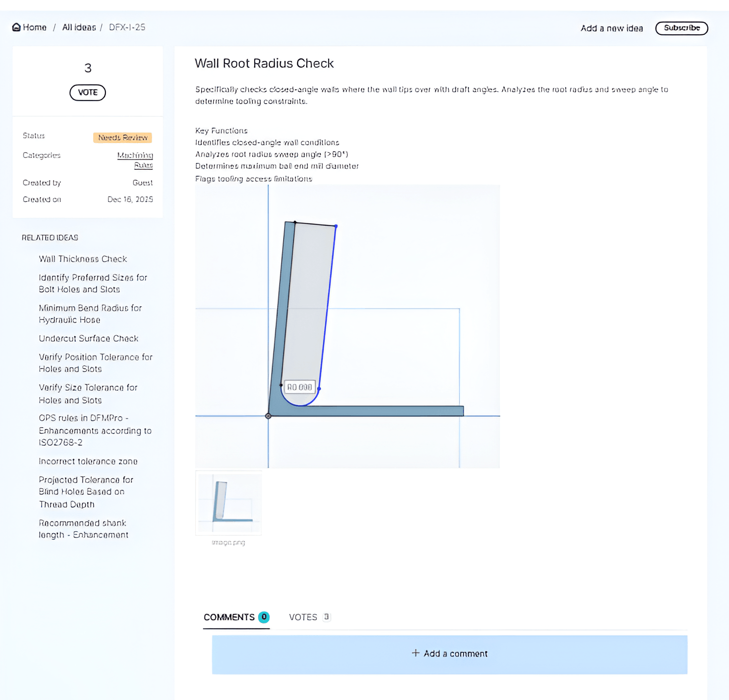The image size is (729, 700).
Task: Open the All ideas breadcrumb link
Action: point(79,27)
